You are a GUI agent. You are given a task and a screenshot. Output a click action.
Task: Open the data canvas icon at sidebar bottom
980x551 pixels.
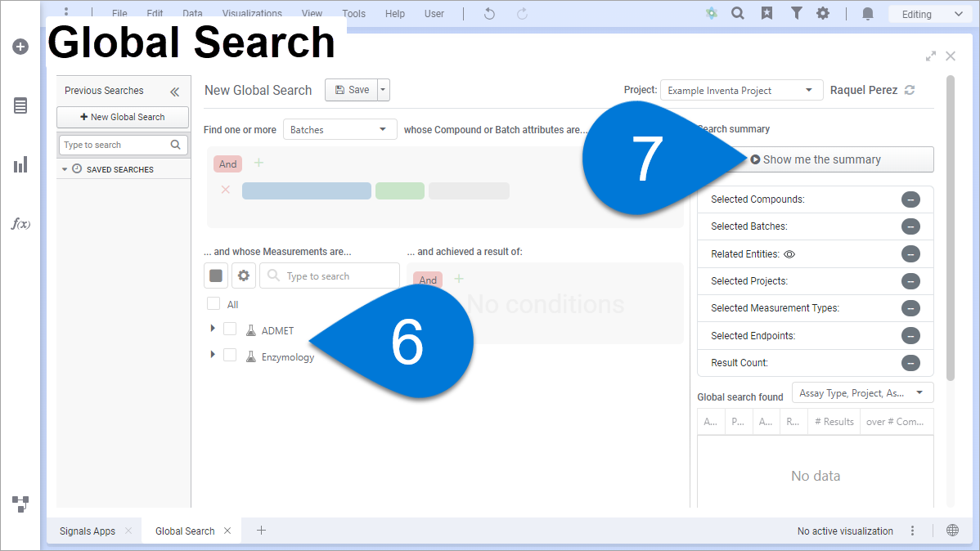coord(20,504)
